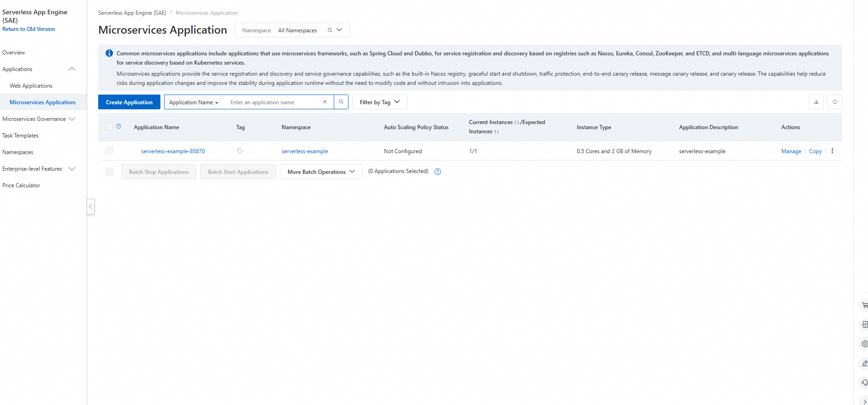Open the Filter by Tag dropdown

click(380, 102)
